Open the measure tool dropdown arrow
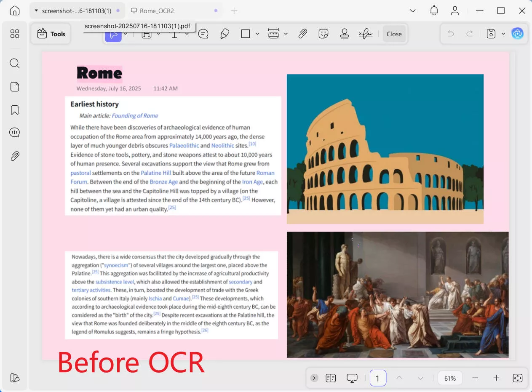 pos(286,34)
